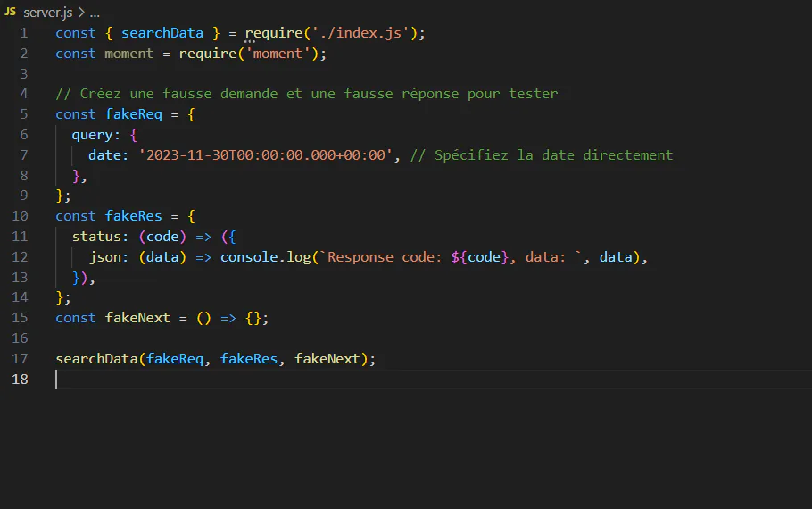Click console.log on line 12
This screenshot has height=509, width=812.
click(x=266, y=257)
